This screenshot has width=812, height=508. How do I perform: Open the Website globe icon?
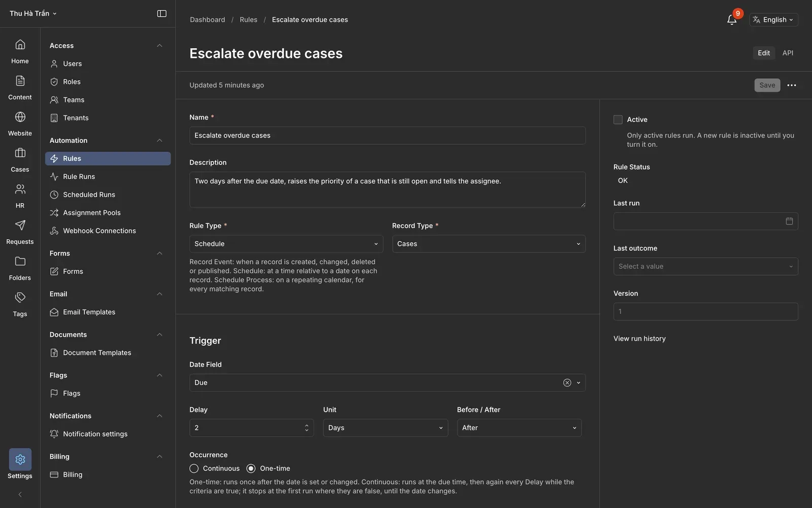20,117
